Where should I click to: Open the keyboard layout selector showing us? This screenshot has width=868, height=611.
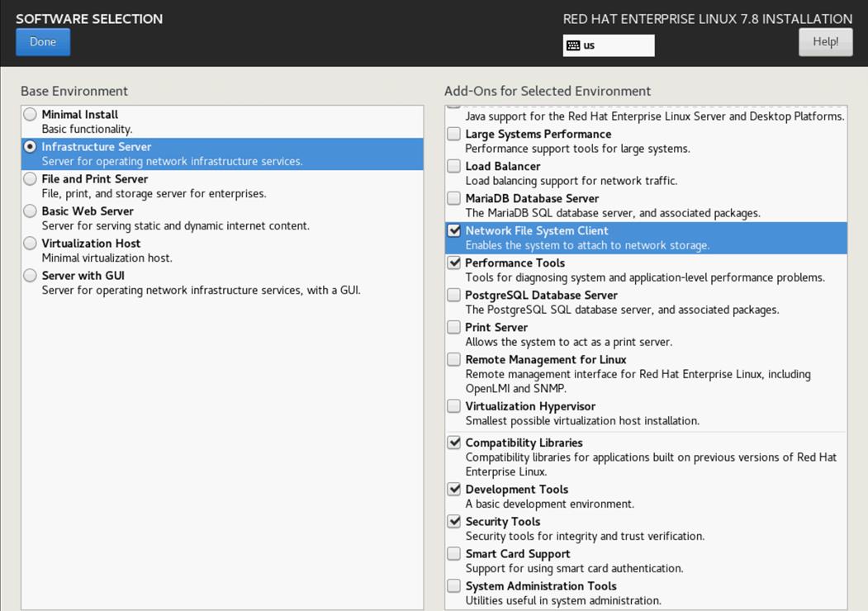[609, 45]
